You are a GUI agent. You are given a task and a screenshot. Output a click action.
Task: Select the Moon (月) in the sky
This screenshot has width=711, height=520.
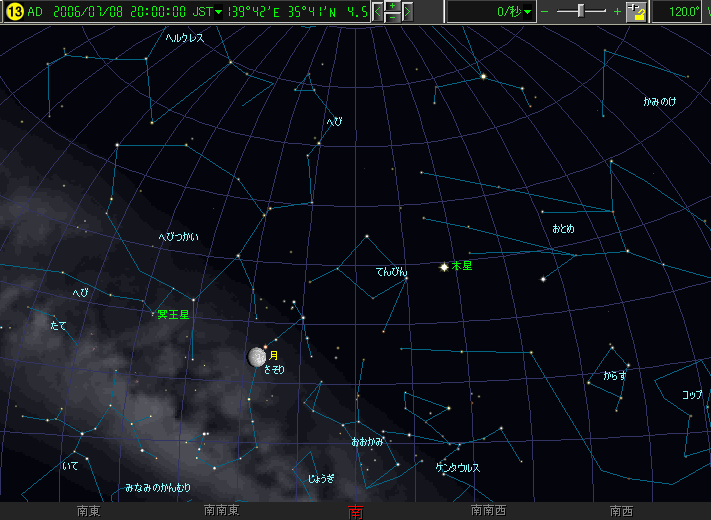coord(256,357)
